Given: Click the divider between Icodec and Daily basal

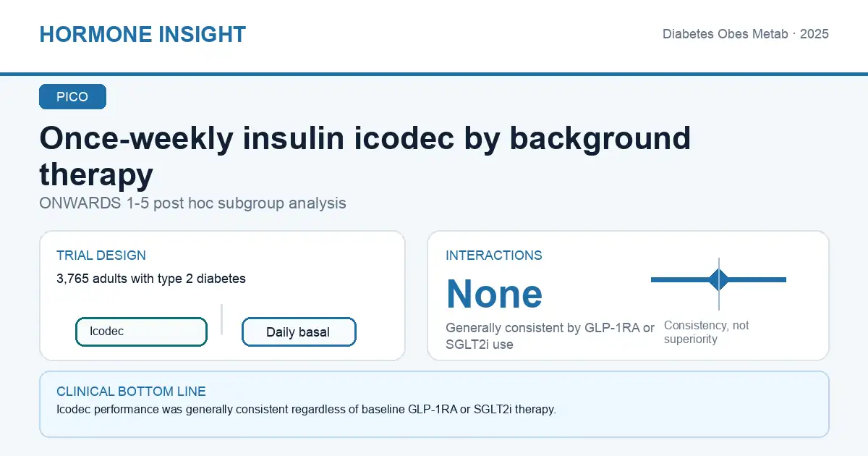Looking at the screenshot, I should pos(221,319).
